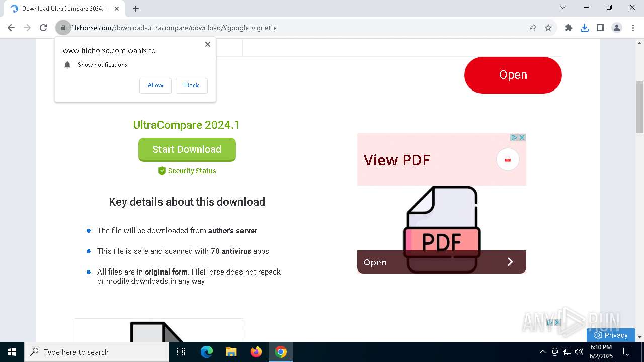The height and width of the screenshot is (362, 644).
Task: Click the Open arrow on PDF ad
Action: point(510,262)
